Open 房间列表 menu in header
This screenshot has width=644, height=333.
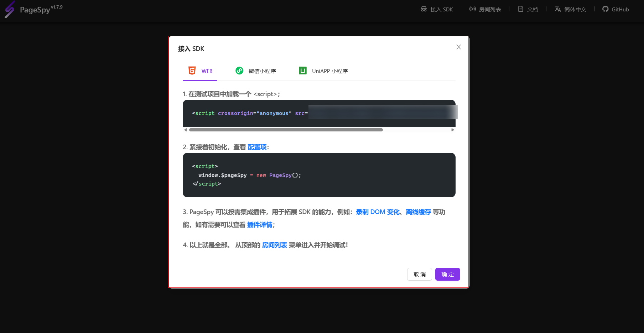485,9
